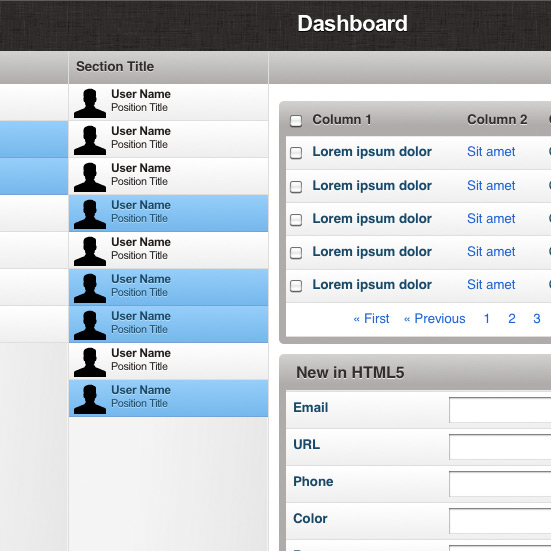Image resolution: width=551 pixels, height=551 pixels.
Task: Focus the URL input field
Action: click(x=500, y=447)
